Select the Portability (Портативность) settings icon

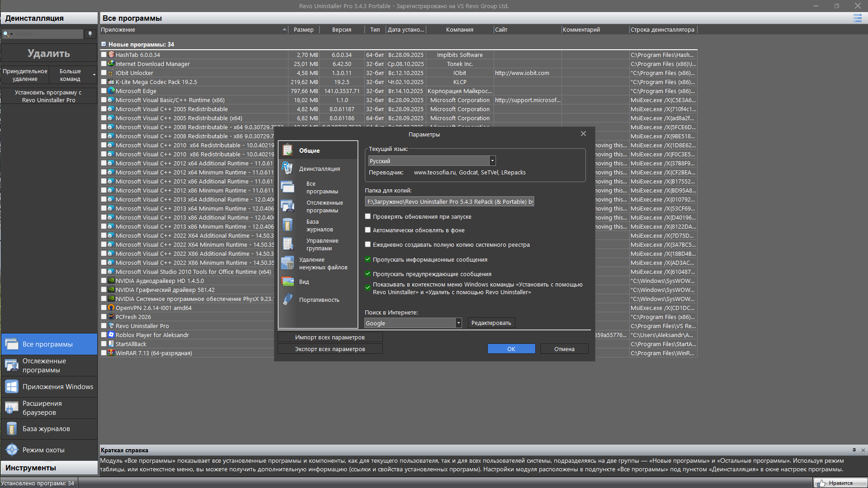[x=288, y=300]
